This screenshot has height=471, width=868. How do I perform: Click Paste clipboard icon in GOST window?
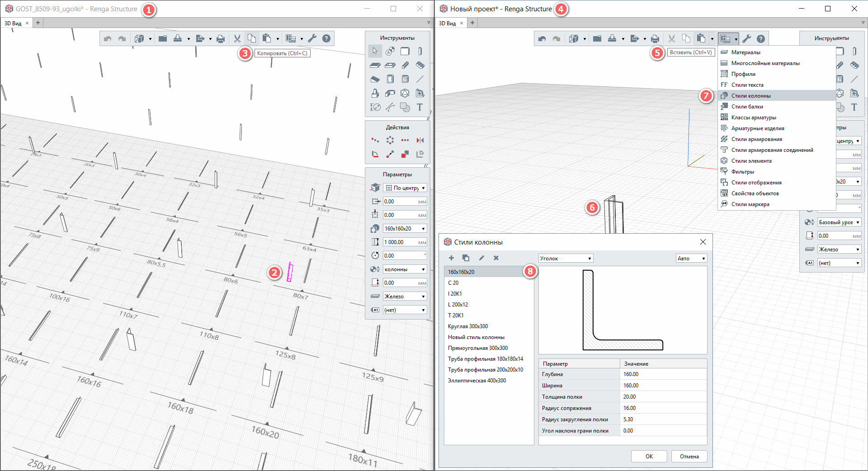[267, 39]
